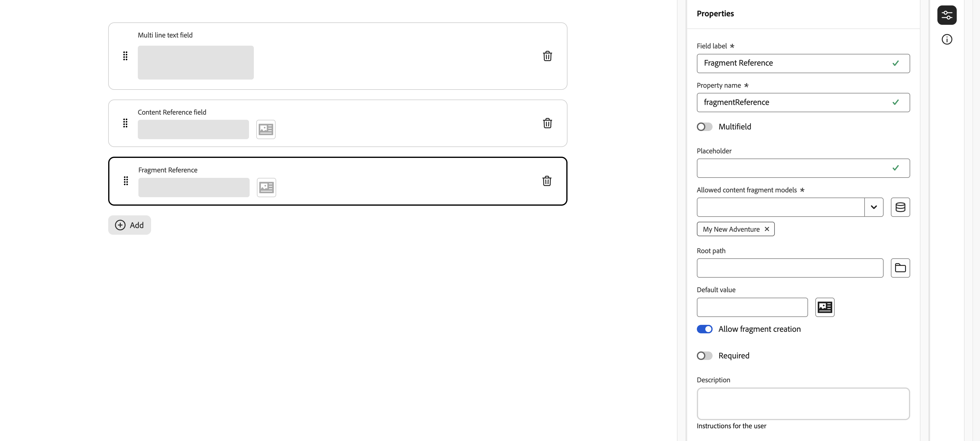Image resolution: width=980 pixels, height=441 pixels.
Task: Enable the Multifield toggle
Action: (704, 127)
